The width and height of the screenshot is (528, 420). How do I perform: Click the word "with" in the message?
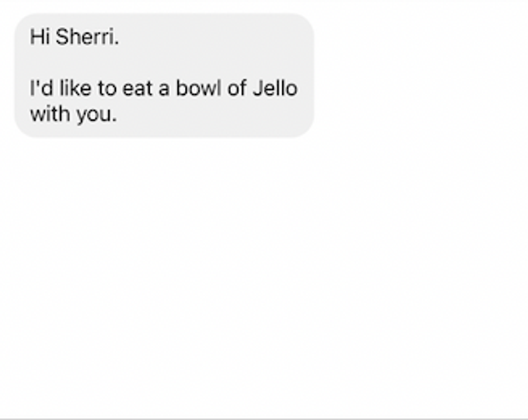pyautogui.click(x=50, y=114)
